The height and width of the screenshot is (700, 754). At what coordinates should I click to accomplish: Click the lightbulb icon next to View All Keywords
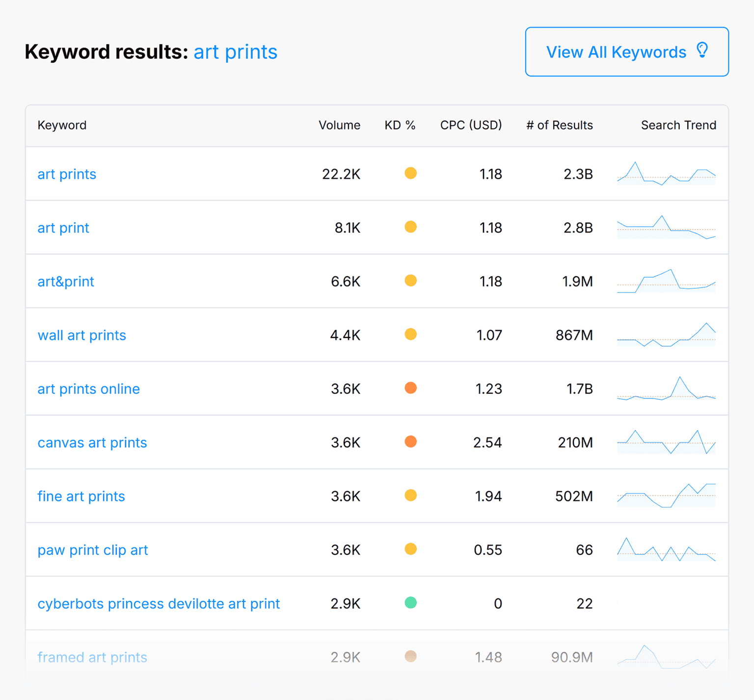(703, 51)
